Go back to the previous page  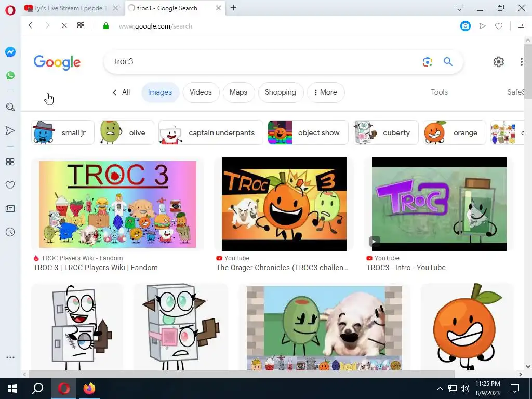click(31, 25)
